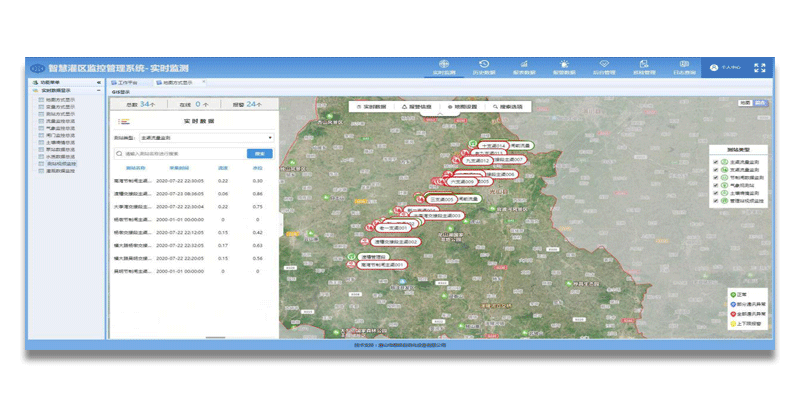The width and height of the screenshot is (800, 406).
Task: Click the red marker left of 渡槽交接段主渠002
Action: 365,241
